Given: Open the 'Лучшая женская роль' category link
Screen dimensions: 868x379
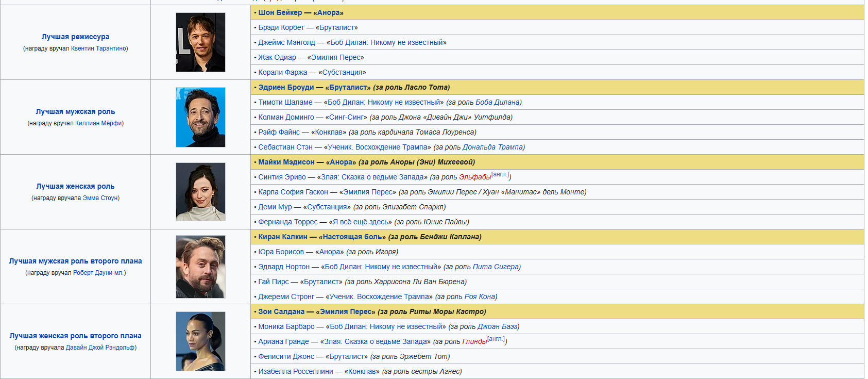Looking at the screenshot, I should pos(75,186).
